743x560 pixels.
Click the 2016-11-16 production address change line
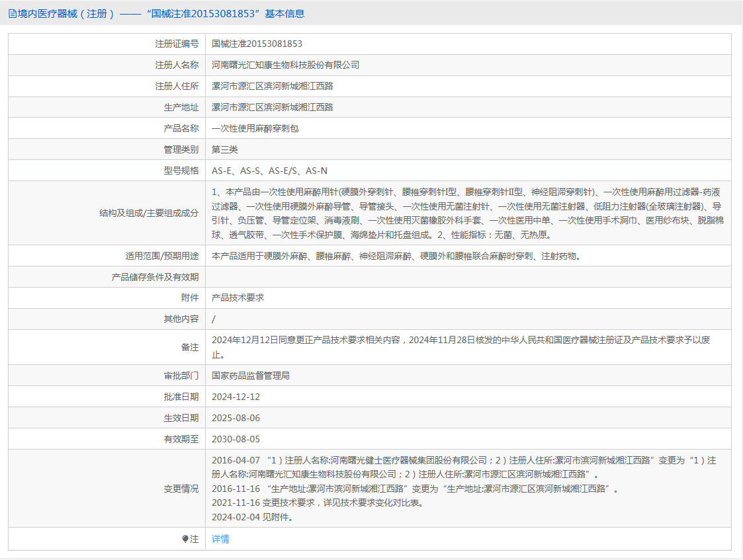[x=415, y=489]
